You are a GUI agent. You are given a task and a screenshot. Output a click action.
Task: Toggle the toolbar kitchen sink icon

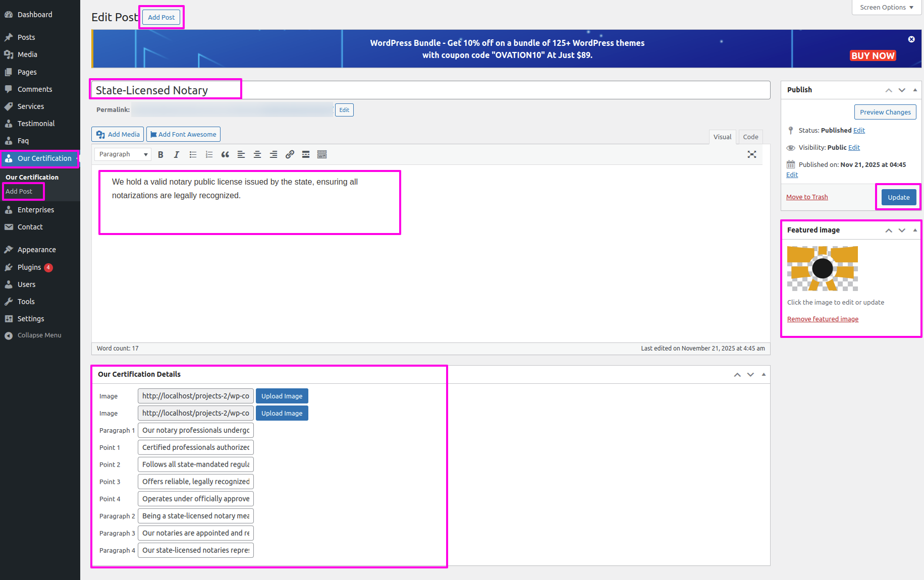[x=322, y=155]
